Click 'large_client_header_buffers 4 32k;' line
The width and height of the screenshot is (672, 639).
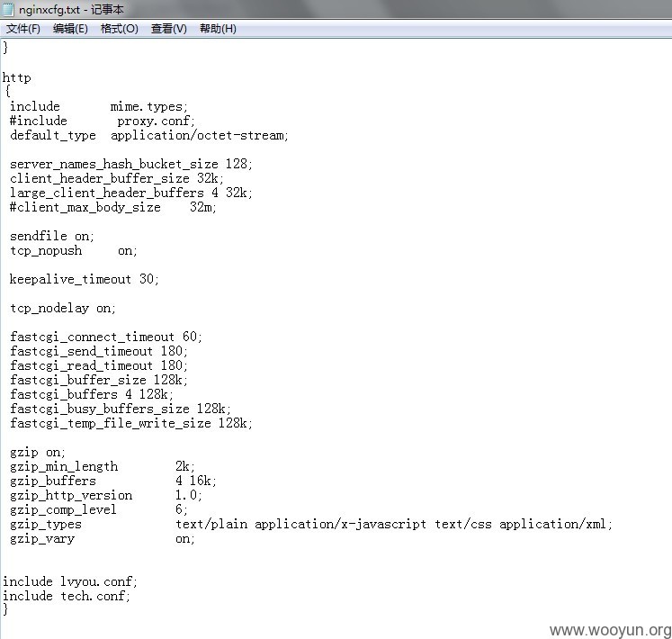pos(131,193)
